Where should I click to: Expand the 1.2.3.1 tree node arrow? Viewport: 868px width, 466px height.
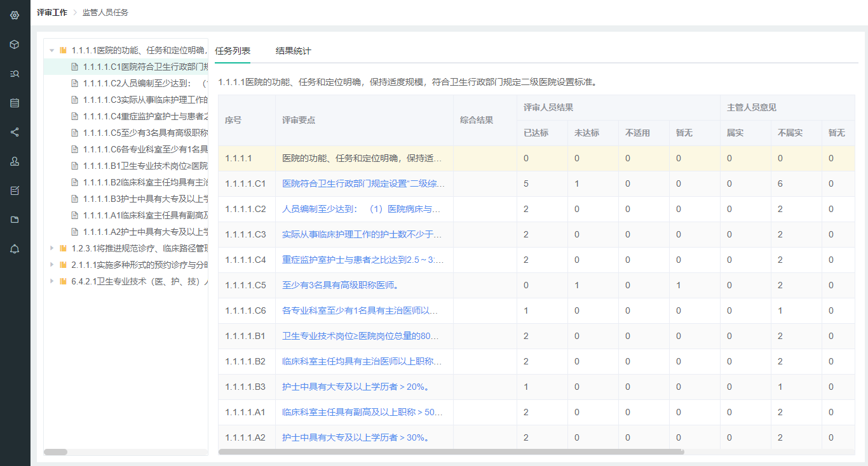click(x=51, y=248)
